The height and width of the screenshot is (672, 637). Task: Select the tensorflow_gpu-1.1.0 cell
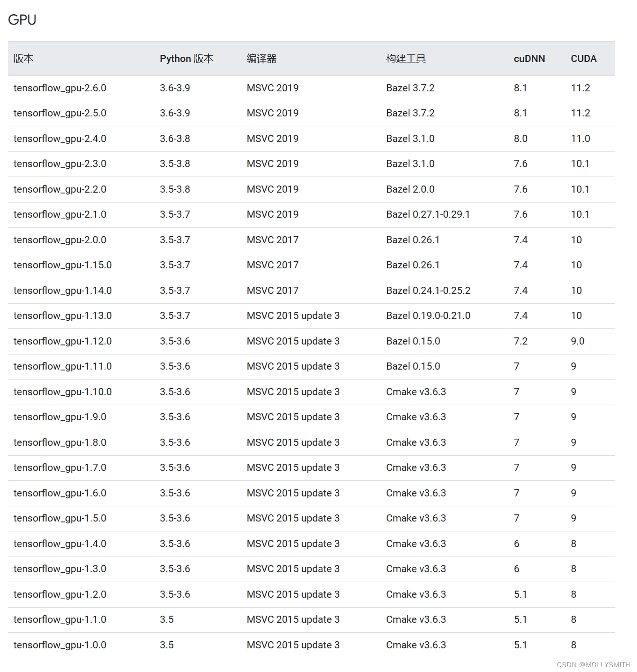click(60, 619)
